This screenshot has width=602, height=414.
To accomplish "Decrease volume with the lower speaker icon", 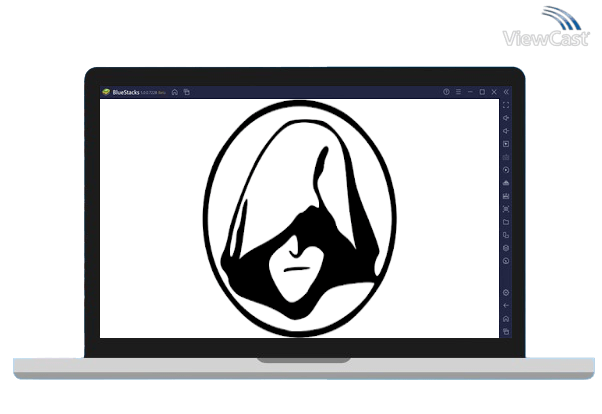I will coord(506,131).
